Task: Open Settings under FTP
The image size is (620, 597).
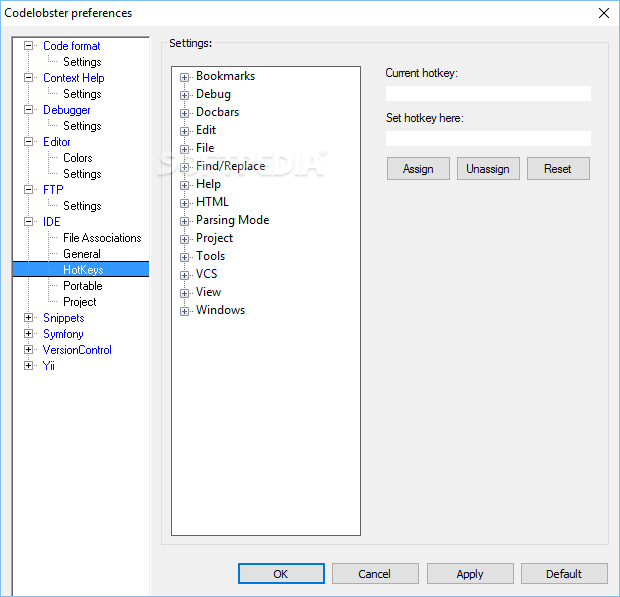Action: 82,206
